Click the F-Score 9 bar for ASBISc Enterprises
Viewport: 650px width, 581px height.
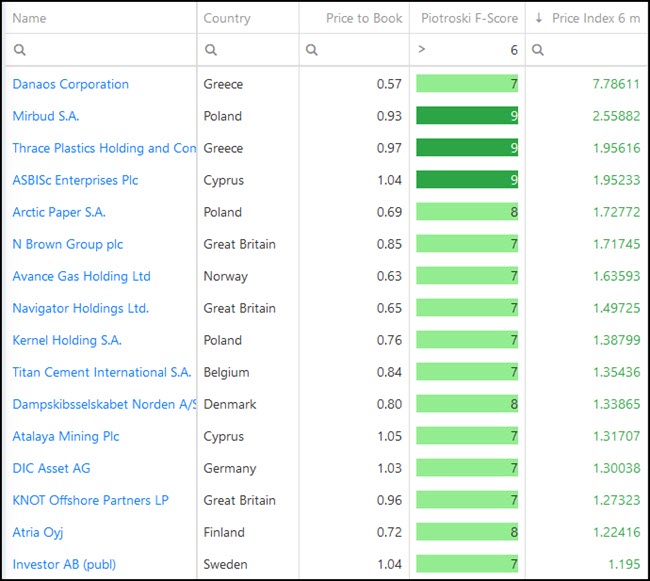tap(467, 180)
